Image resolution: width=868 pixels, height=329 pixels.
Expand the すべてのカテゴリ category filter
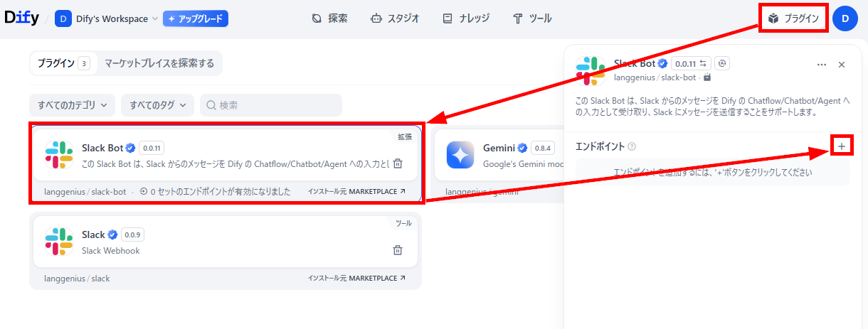(x=72, y=105)
